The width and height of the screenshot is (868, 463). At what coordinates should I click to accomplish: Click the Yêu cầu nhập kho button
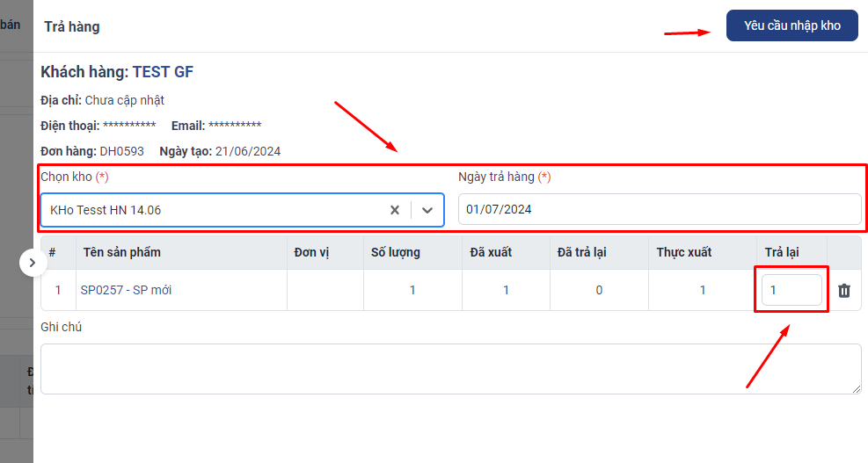click(791, 25)
